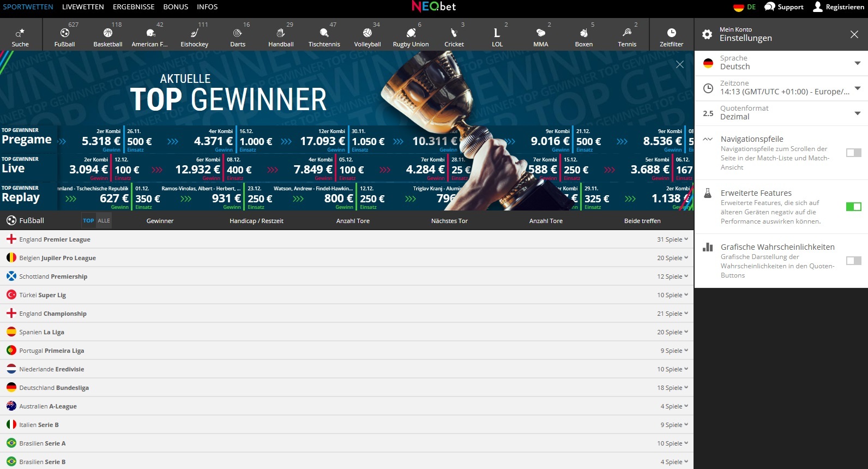The width and height of the screenshot is (868, 469).
Task: Close the Top Gewinner banner
Action: (680, 64)
